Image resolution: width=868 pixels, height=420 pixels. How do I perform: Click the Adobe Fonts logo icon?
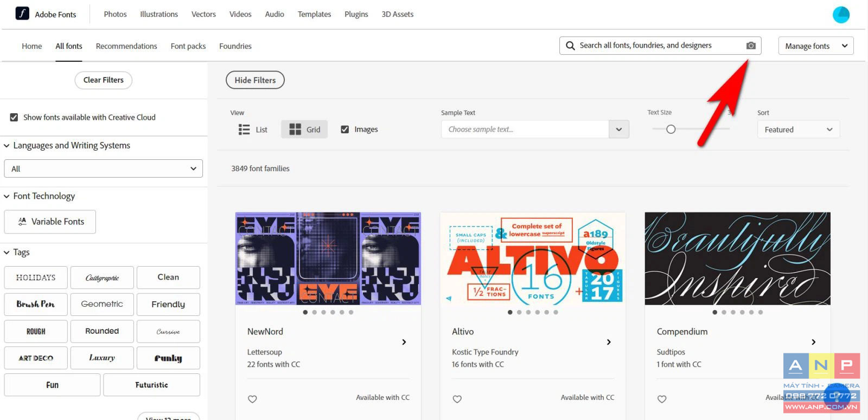22,14
